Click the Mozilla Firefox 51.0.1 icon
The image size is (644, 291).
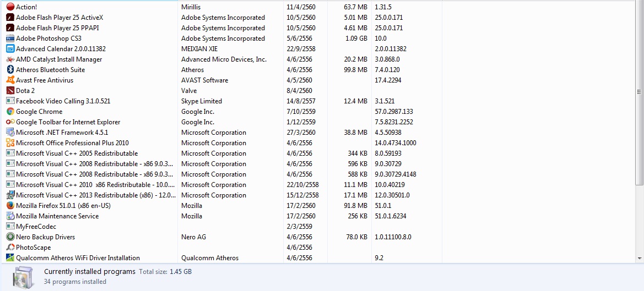(x=10, y=206)
